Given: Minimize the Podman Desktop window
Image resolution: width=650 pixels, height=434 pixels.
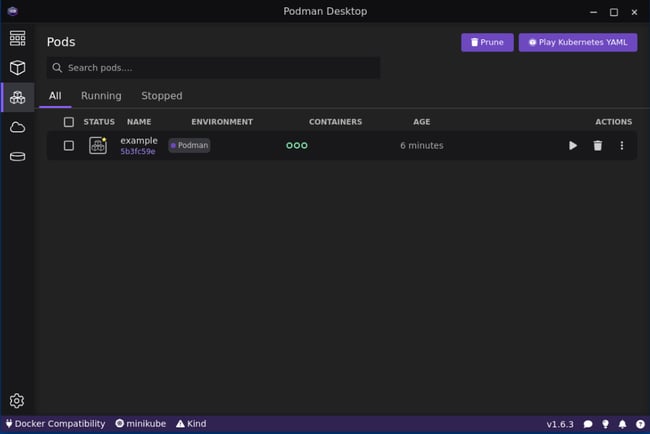Looking at the screenshot, I should pyautogui.click(x=593, y=12).
